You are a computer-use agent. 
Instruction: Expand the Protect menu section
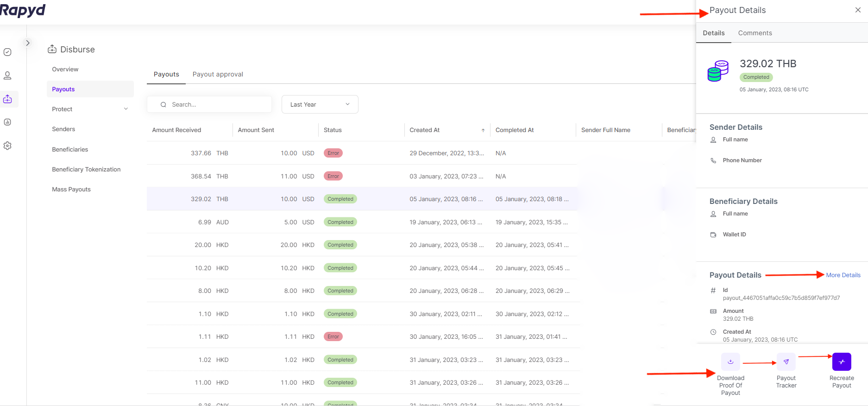[x=90, y=109]
